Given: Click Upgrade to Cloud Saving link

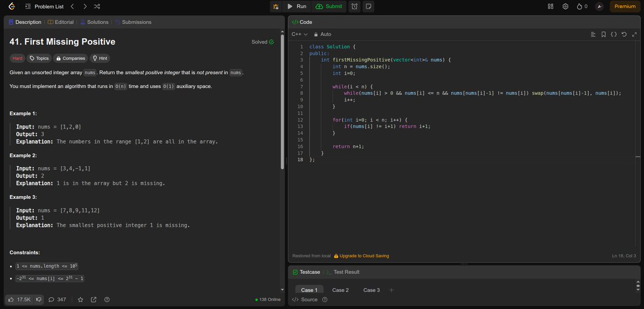Looking at the screenshot, I should (x=361, y=256).
